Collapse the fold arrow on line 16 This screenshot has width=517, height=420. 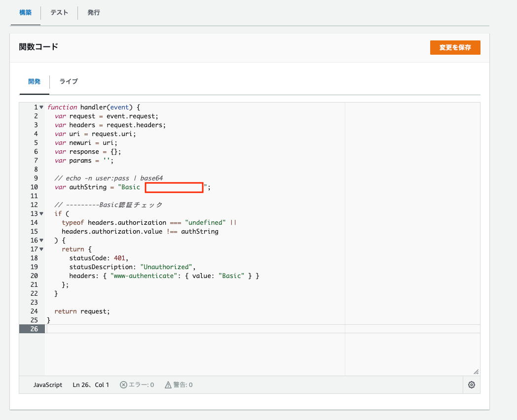(x=41, y=240)
